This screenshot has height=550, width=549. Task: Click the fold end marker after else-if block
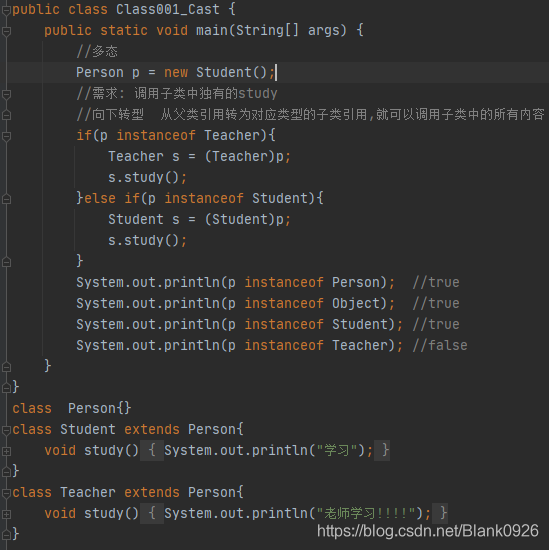(6, 262)
